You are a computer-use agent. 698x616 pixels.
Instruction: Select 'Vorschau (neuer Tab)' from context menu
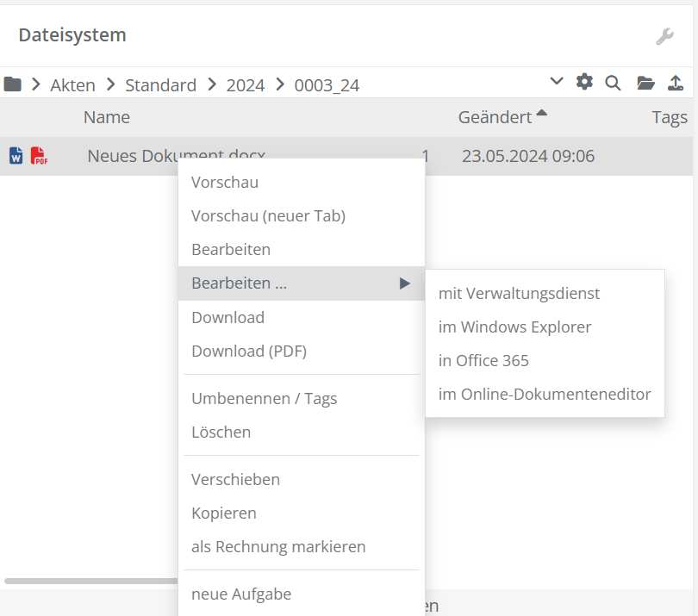268,216
